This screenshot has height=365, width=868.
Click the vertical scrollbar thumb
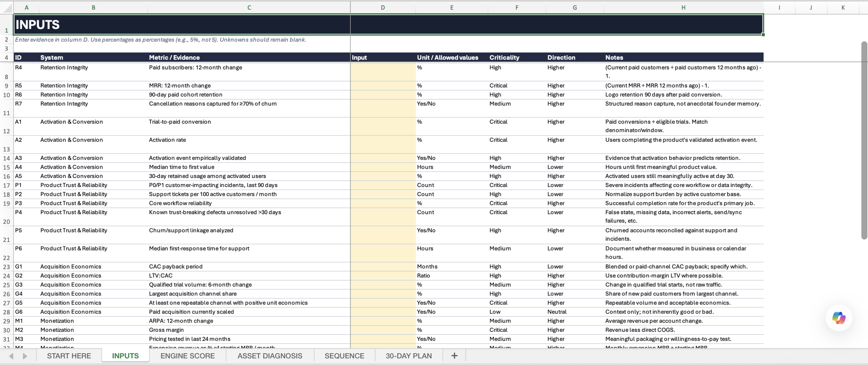pyautogui.click(x=864, y=140)
